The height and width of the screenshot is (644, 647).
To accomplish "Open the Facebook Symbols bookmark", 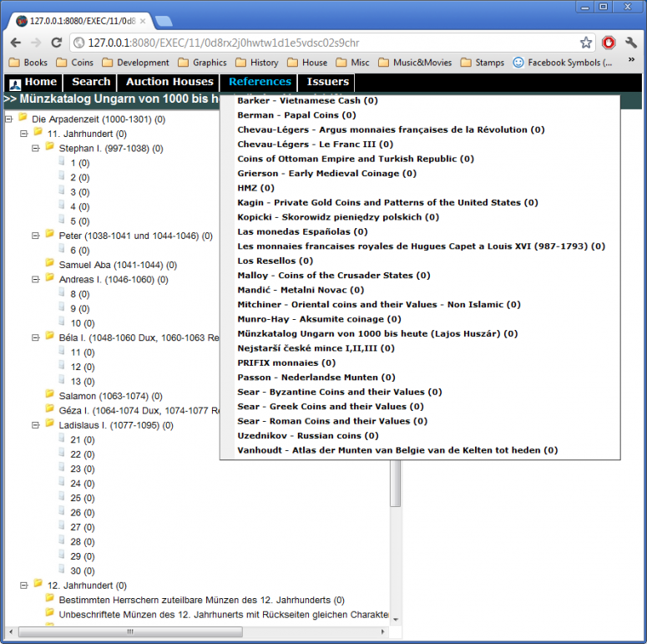I will point(563,63).
